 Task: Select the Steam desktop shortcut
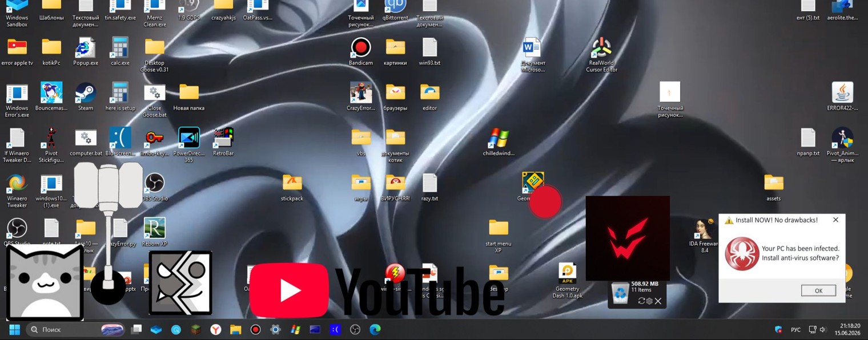pos(86,96)
